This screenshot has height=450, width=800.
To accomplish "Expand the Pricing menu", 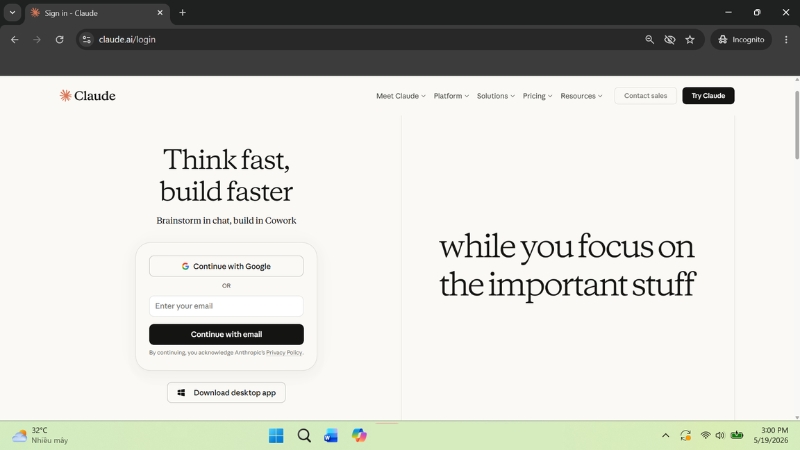I will click(537, 96).
